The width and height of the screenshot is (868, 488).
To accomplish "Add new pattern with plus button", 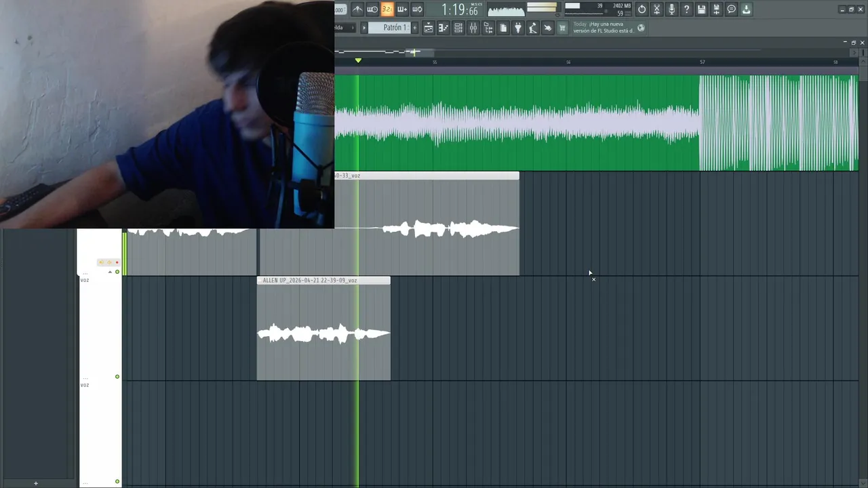I will tap(414, 28).
